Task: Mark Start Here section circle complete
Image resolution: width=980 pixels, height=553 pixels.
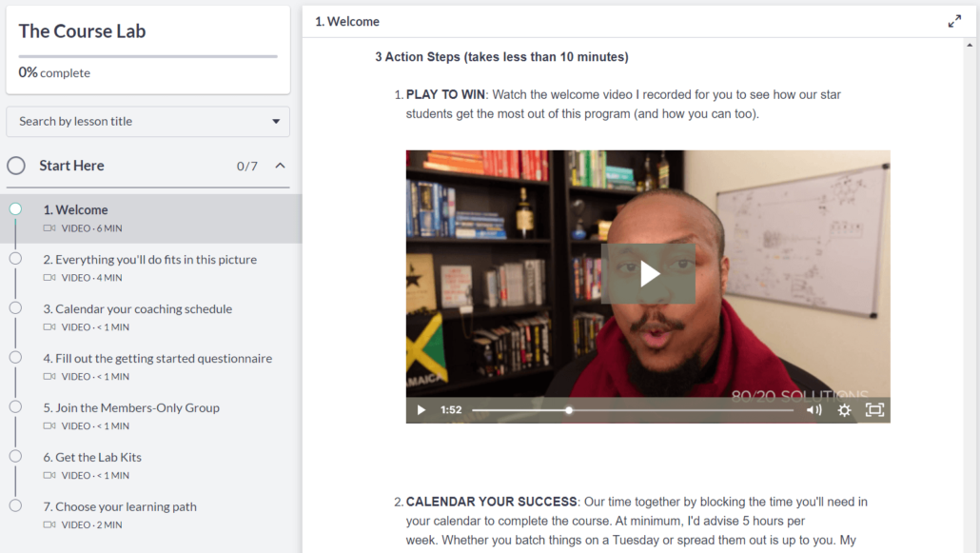Action: point(16,166)
